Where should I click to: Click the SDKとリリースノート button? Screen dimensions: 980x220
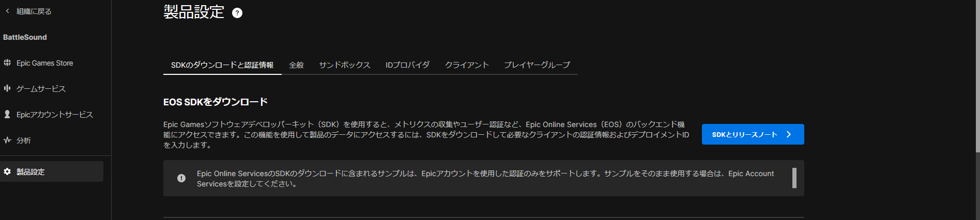(x=753, y=134)
